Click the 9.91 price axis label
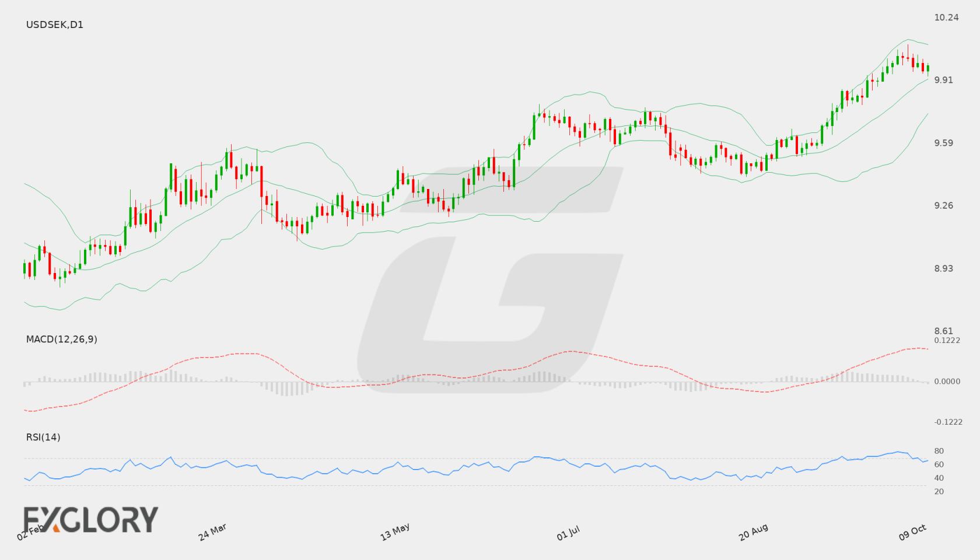 [944, 80]
